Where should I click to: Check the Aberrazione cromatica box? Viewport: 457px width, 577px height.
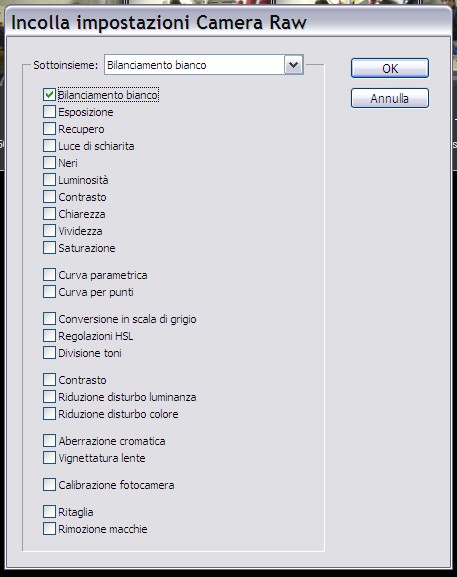pyautogui.click(x=49, y=440)
